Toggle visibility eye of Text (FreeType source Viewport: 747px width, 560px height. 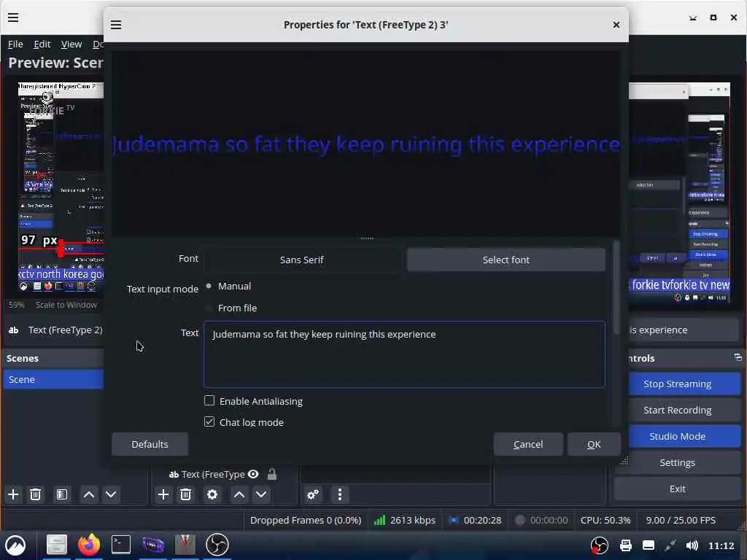pos(253,474)
